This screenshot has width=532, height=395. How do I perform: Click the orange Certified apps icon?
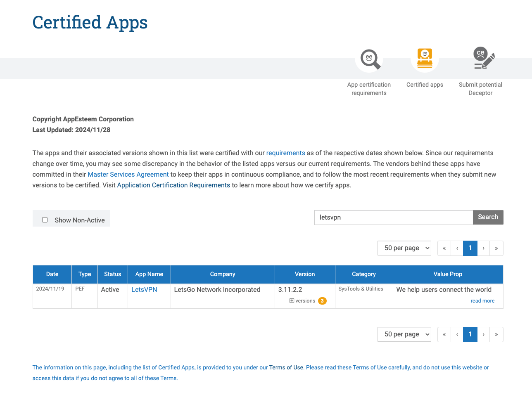point(425,59)
